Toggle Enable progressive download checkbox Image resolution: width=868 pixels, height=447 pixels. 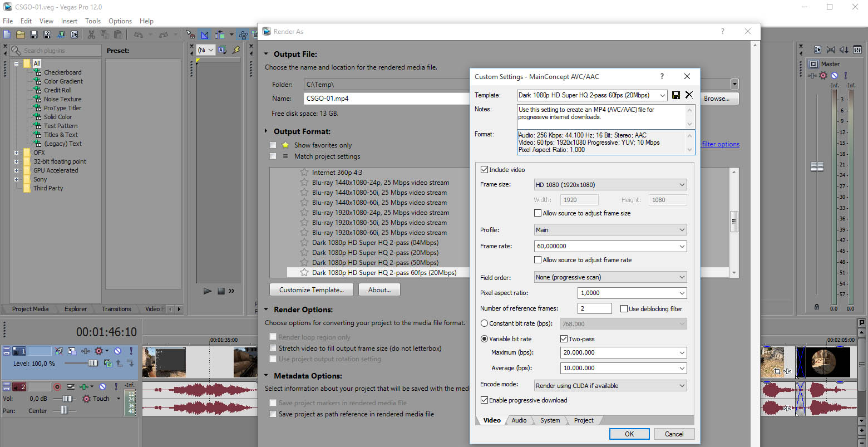(x=484, y=400)
